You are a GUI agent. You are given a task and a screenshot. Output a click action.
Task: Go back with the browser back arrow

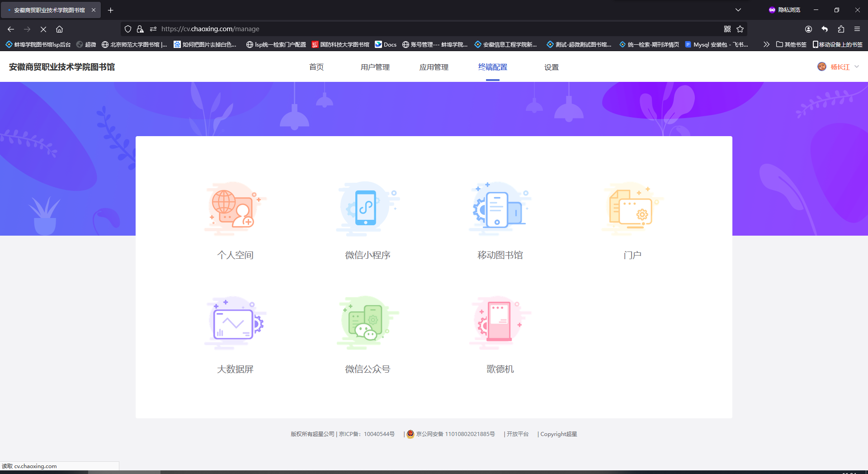[x=11, y=29]
